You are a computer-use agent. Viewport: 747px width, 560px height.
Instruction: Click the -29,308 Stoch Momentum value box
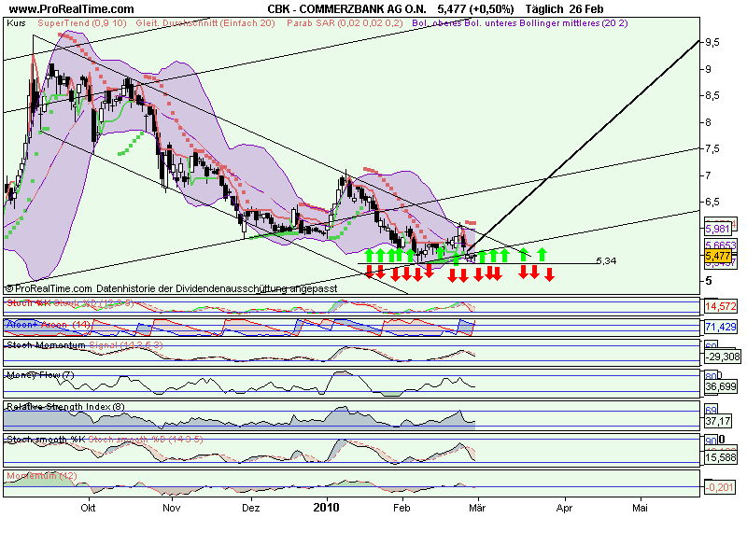pos(723,357)
